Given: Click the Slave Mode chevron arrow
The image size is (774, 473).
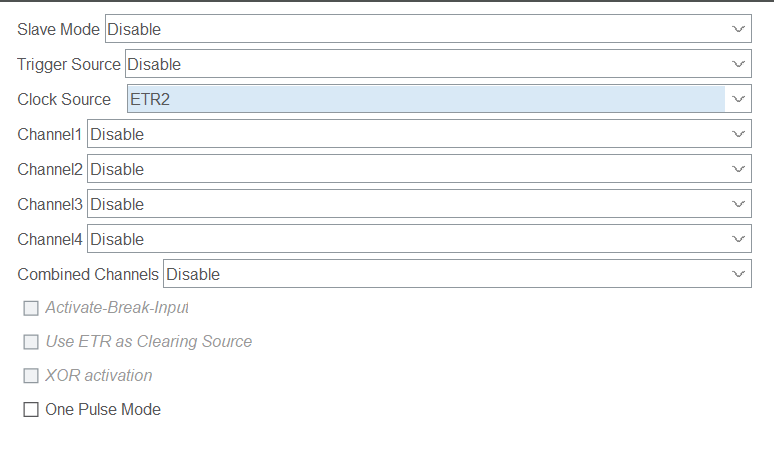Looking at the screenshot, I should (x=738, y=29).
